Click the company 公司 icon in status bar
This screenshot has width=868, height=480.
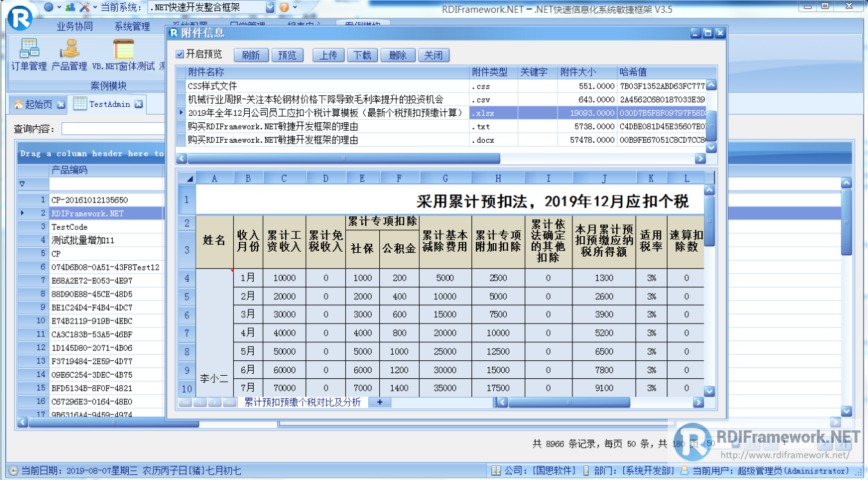click(x=496, y=471)
